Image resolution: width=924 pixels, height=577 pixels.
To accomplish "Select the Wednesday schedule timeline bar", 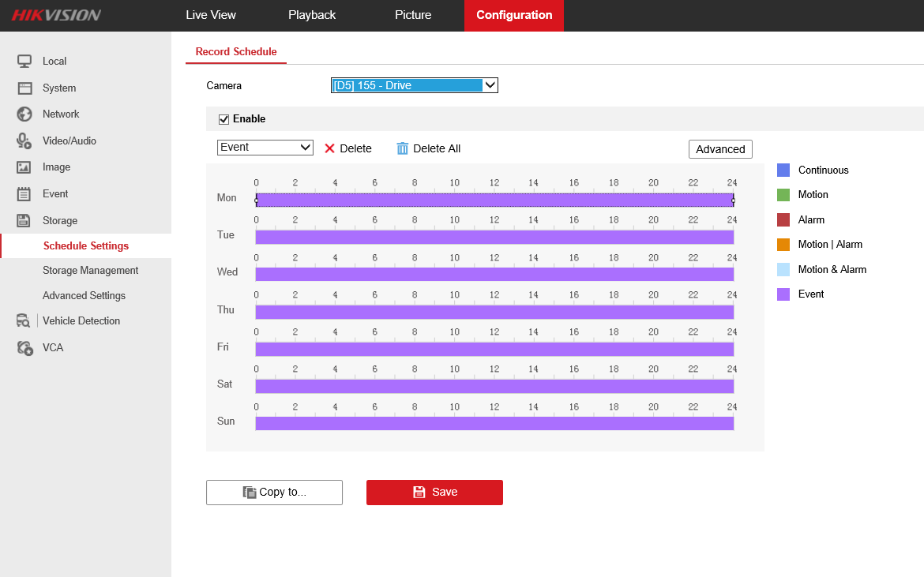I will (x=494, y=274).
